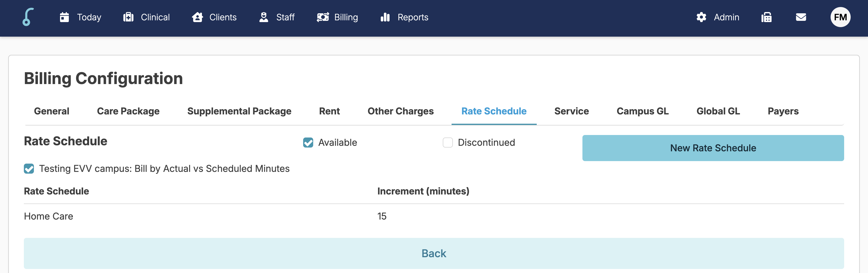Click the Clinical medical kit icon

(128, 17)
